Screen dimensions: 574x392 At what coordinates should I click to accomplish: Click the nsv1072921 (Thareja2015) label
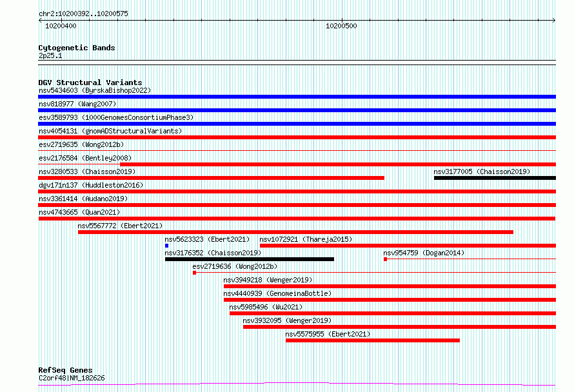[x=306, y=239]
